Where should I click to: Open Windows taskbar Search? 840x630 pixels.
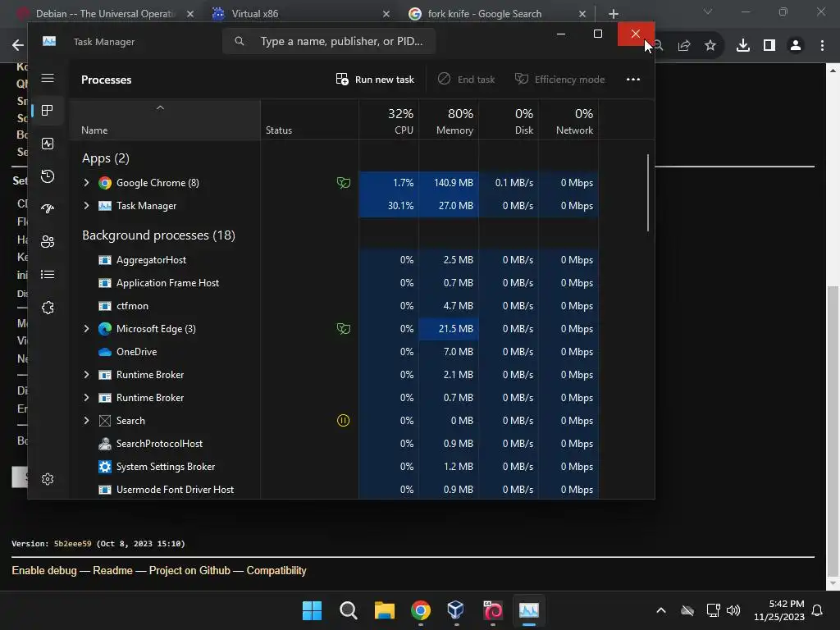tap(348, 610)
